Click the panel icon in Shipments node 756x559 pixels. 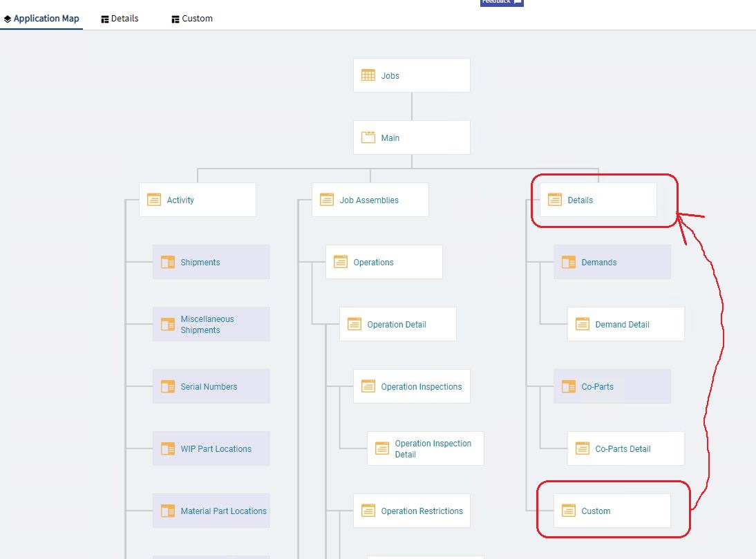tap(168, 262)
